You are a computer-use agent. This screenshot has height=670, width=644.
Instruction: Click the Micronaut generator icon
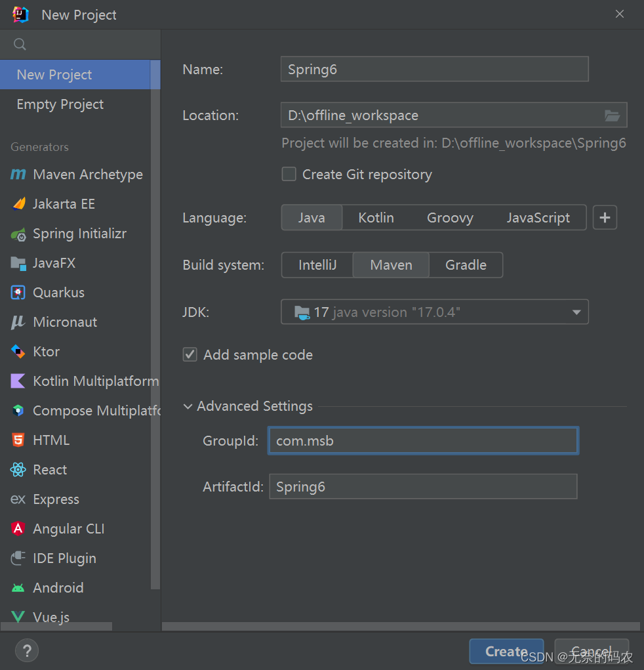(x=18, y=322)
